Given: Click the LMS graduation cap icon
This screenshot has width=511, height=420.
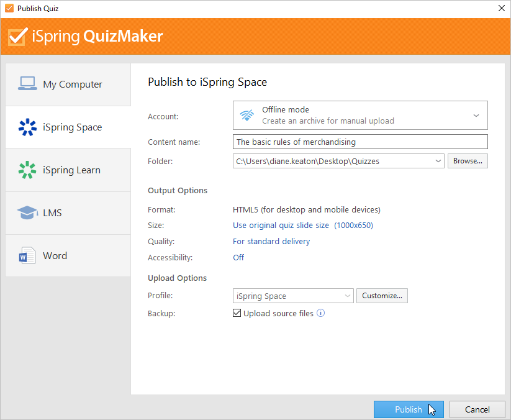Looking at the screenshot, I should 27,212.
